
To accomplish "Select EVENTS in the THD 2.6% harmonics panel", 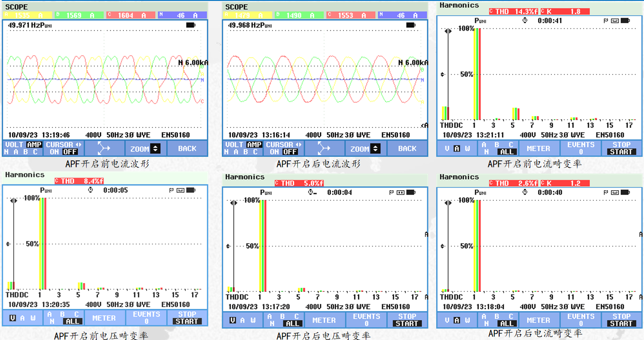I will 581,320.
